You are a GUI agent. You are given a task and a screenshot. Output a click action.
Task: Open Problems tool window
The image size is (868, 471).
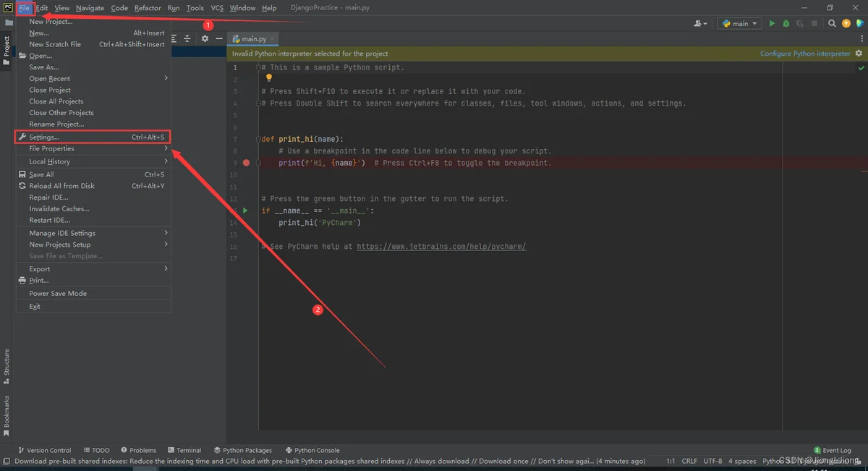138,450
